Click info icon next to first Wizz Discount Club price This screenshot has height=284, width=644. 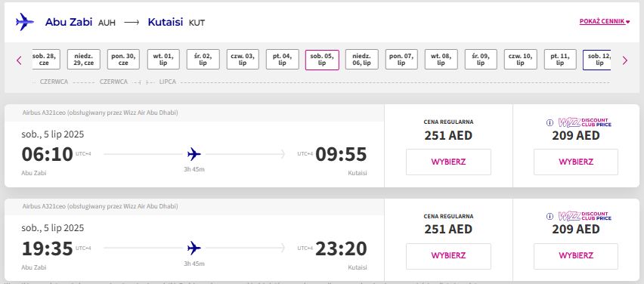550,122
